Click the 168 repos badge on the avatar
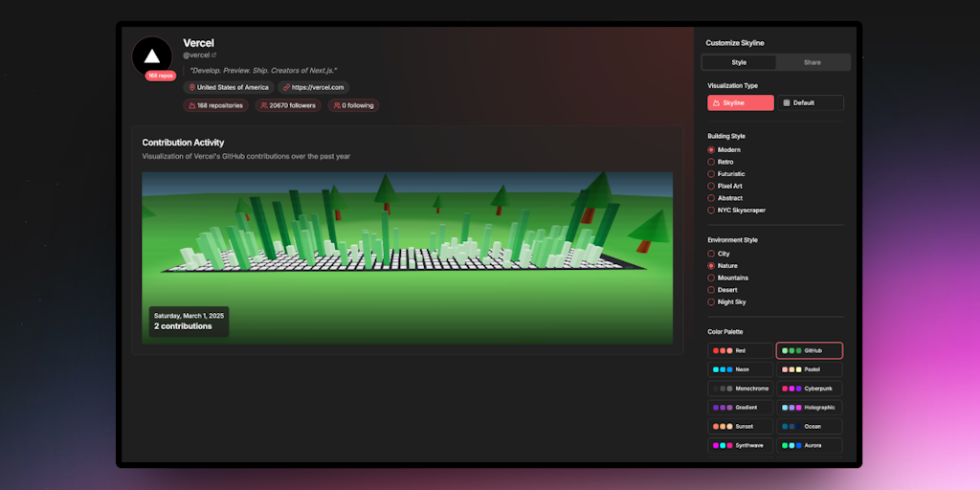Screen dimensions: 980x490 [x=161, y=76]
